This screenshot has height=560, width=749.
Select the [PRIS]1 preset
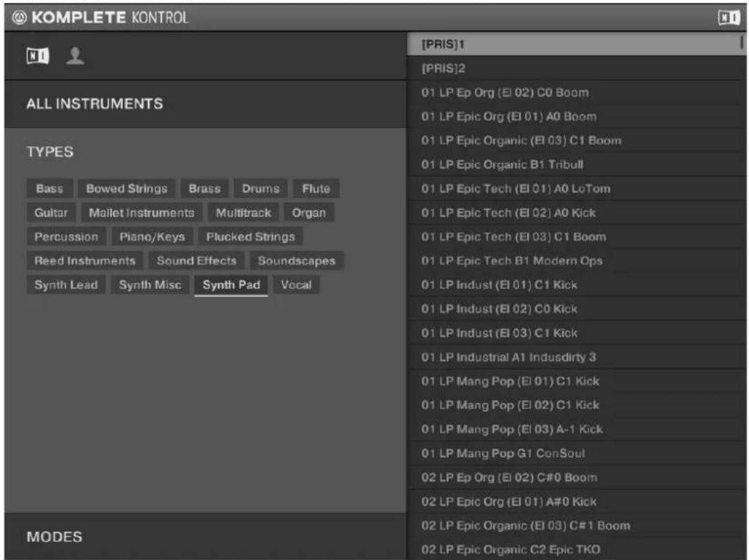[577, 44]
